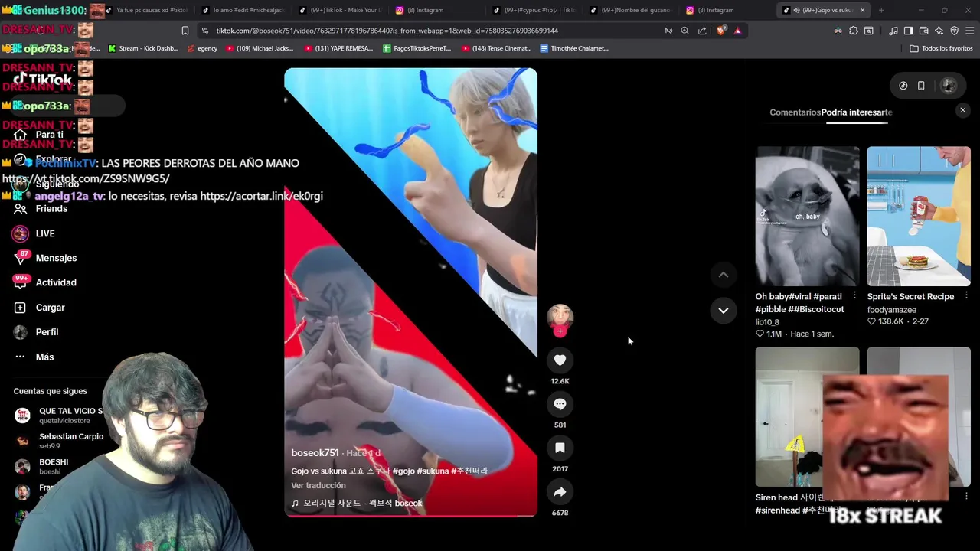
Task: Select the Podría interesarte tab
Action: point(857,112)
